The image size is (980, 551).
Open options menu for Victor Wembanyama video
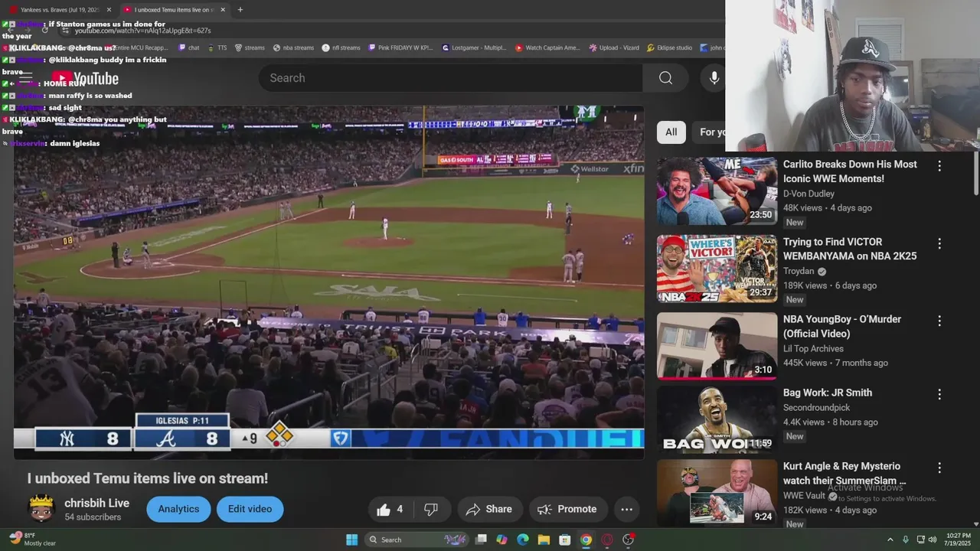[939, 243]
